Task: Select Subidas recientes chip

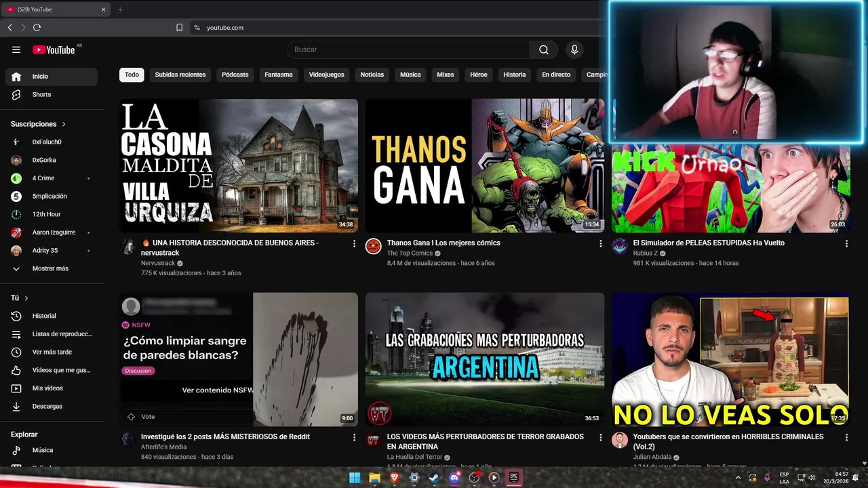Action: pyautogui.click(x=180, y=75)
